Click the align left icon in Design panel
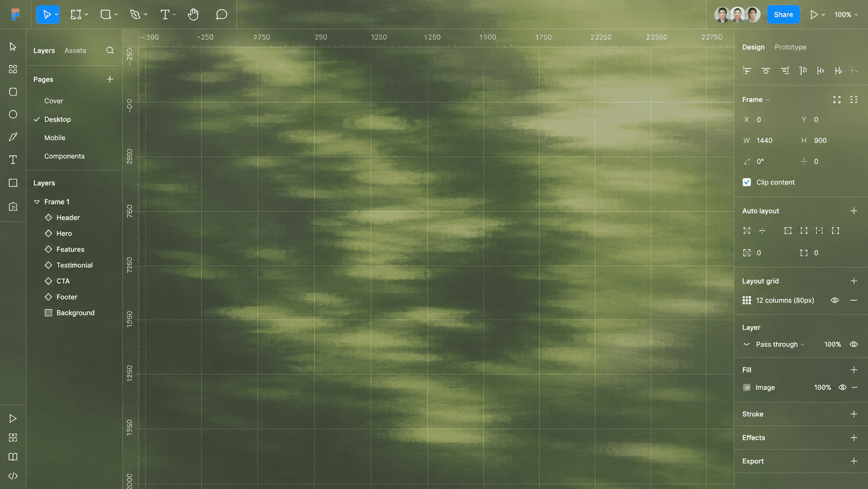The width and height of the screenshot is (868, 489). point(747,71)
